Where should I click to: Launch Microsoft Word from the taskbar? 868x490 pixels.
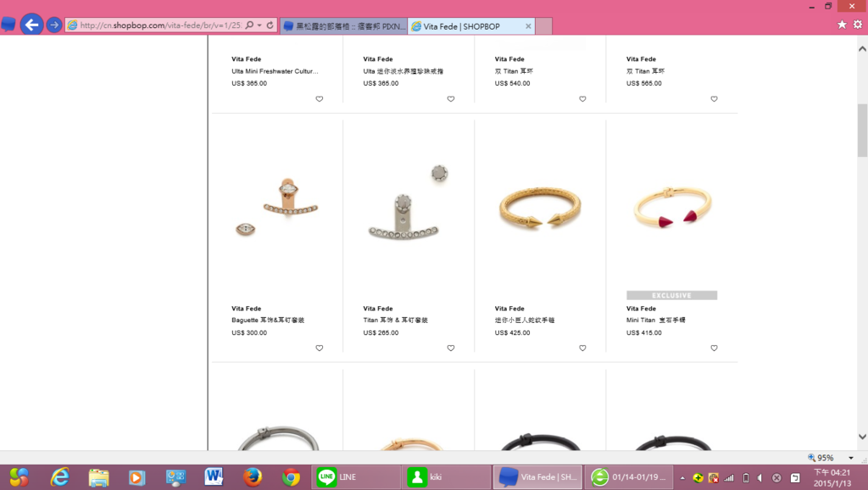tap(214, 476)
